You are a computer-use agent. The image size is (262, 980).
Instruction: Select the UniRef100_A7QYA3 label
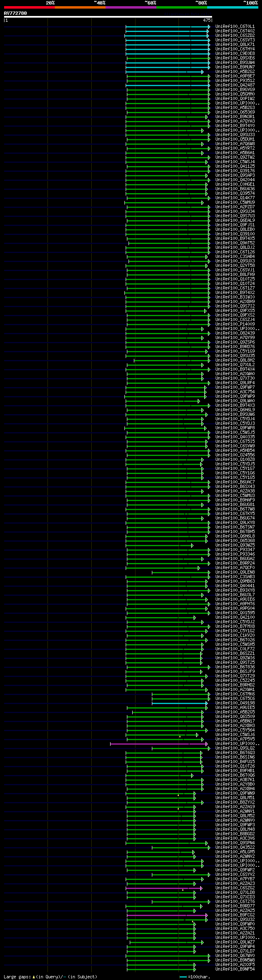coord(235,121)
